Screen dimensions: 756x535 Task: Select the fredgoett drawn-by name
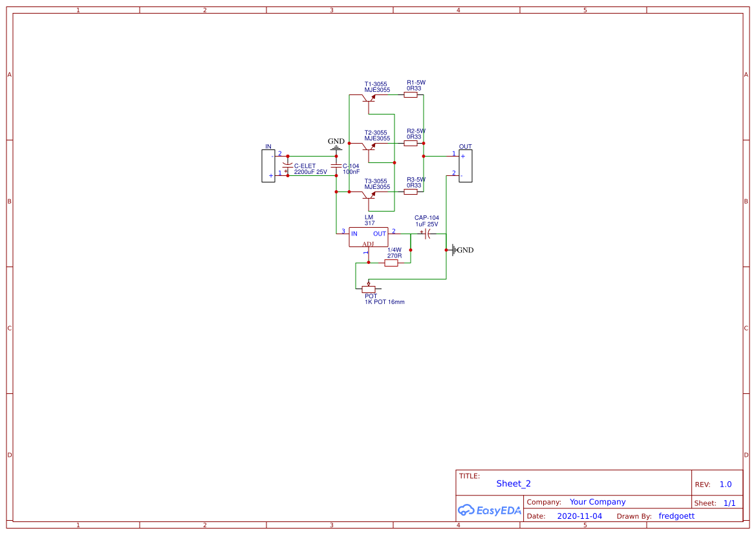(x=676, y=516)
